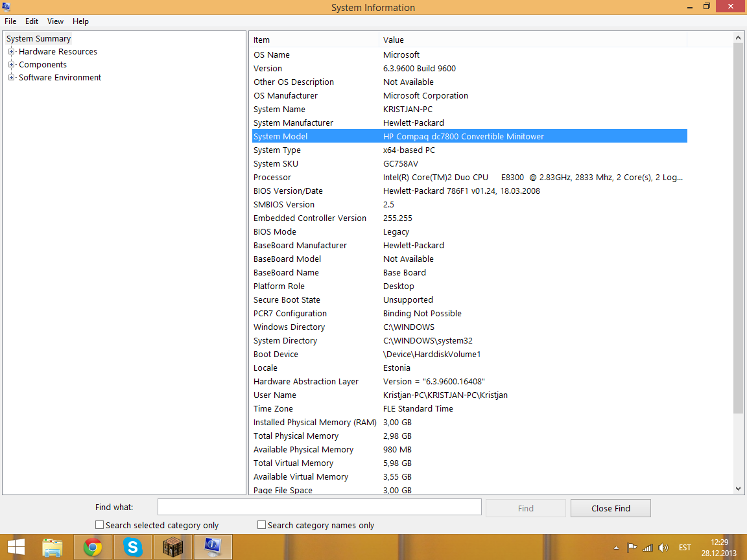Select the Windows Directory row
This screenshot has height=560, width=747.
point(469,327)
